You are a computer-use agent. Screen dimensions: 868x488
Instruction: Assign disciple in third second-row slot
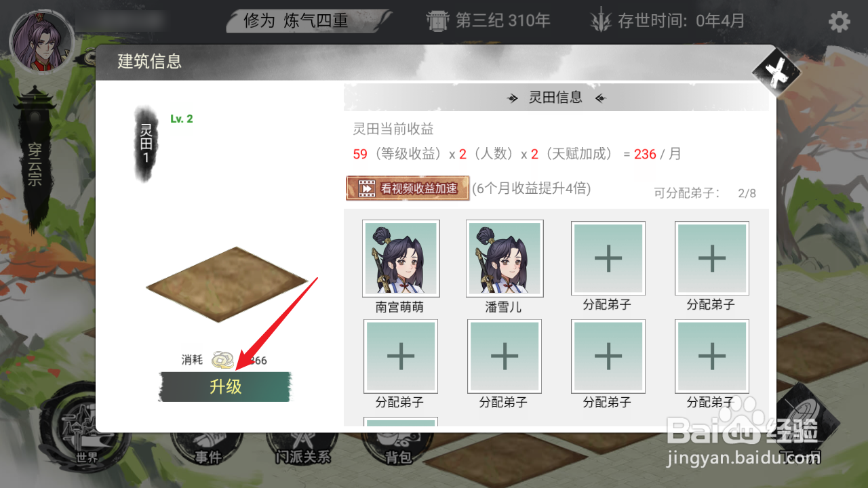608,357
